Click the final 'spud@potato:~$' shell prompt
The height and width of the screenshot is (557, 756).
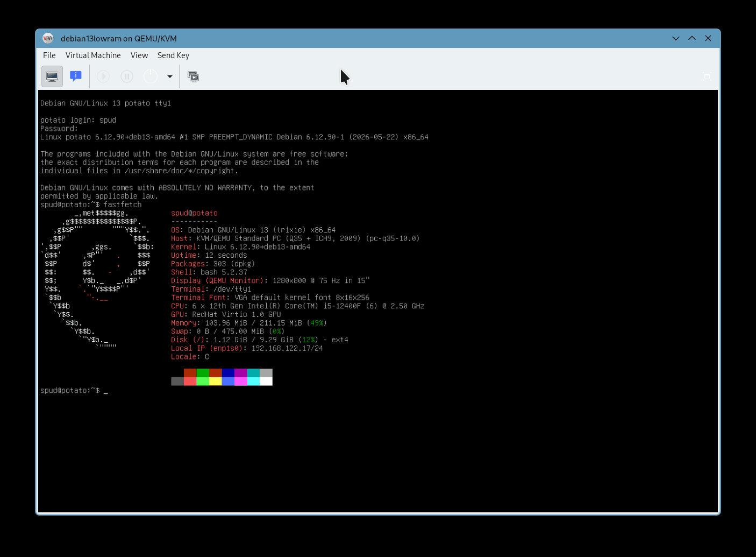click(70, 391)
